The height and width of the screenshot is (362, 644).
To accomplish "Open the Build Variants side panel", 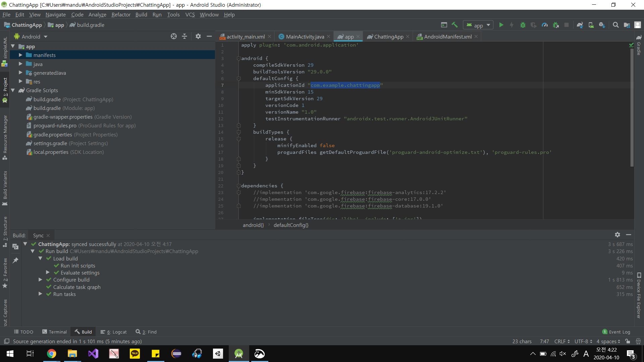I will tap(5, 188).
